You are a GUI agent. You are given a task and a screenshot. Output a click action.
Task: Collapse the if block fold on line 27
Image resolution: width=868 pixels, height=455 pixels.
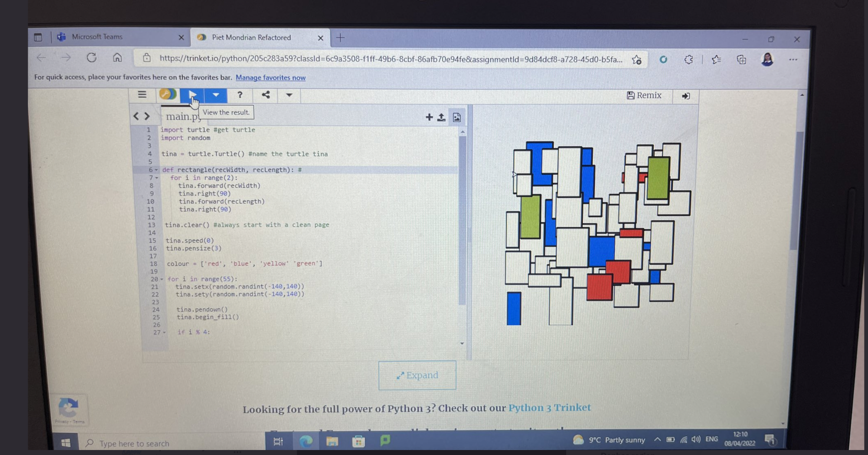(x=164, y=332)
